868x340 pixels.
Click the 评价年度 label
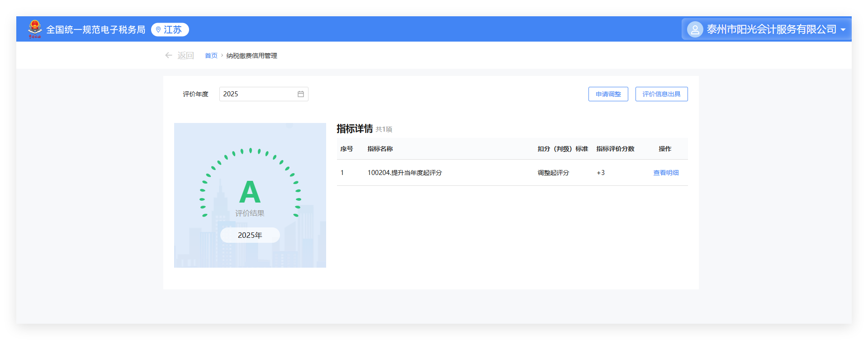[195, 94]
